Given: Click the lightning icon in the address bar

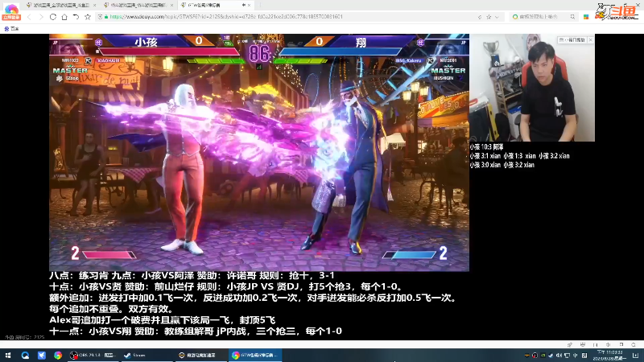Looking at the screenshot, I should click(x=480, y=17).
